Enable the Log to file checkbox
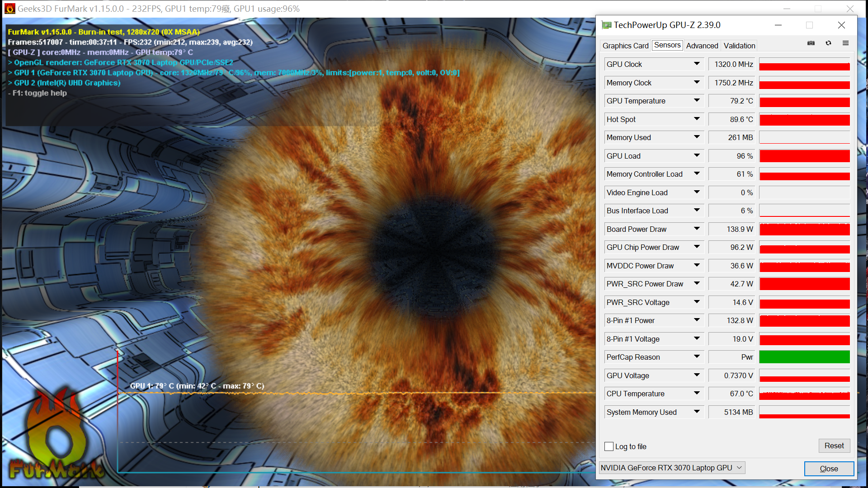The width and height of the screenshot is (868, 488). 609,446
